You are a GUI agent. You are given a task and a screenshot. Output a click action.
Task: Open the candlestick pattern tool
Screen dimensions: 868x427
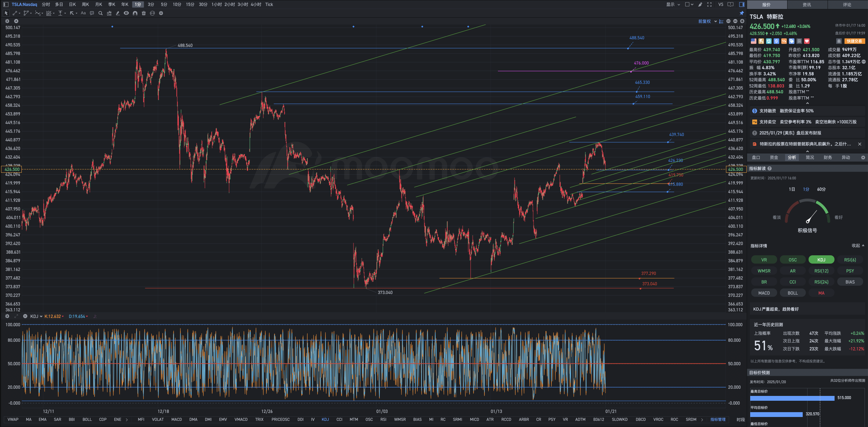109,13
